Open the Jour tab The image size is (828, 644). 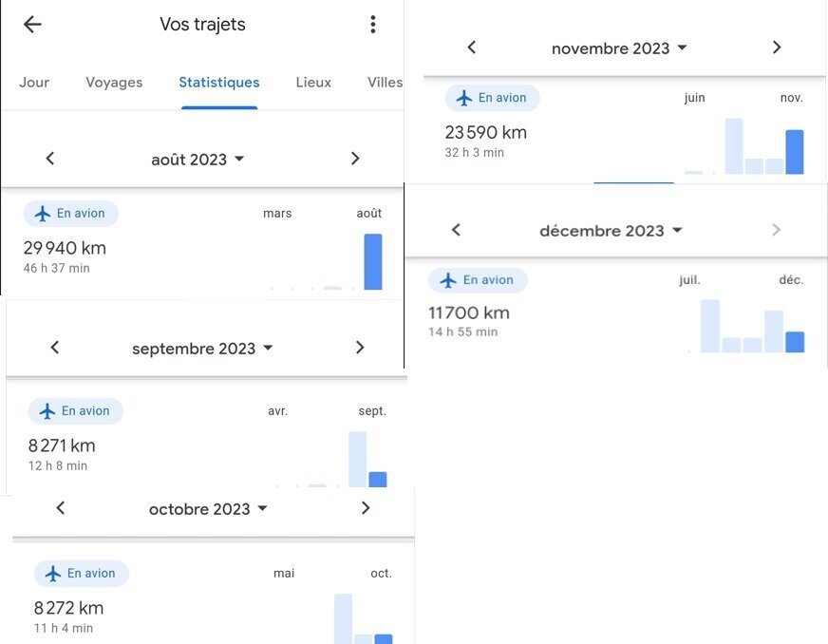tap(34, 83)
